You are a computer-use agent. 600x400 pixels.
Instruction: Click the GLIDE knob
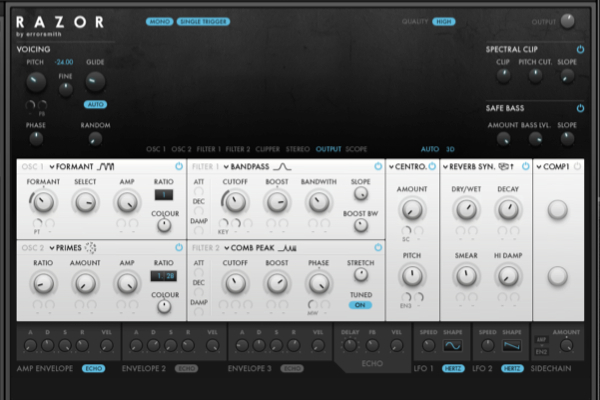(95, 82)
